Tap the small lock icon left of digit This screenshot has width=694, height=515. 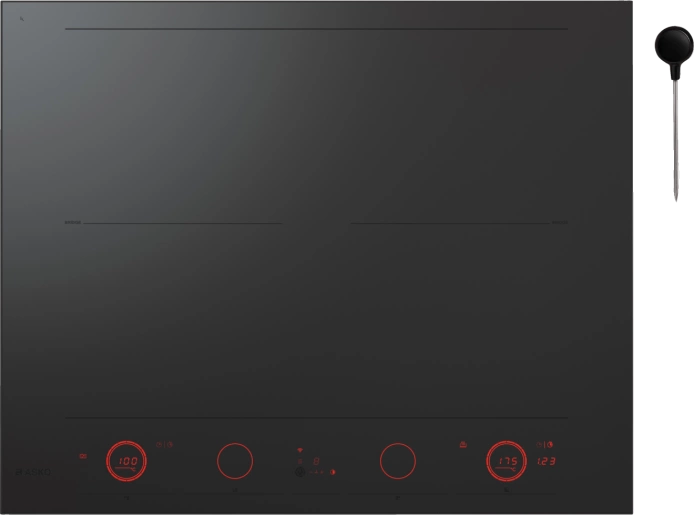click(x=300, y=461)
